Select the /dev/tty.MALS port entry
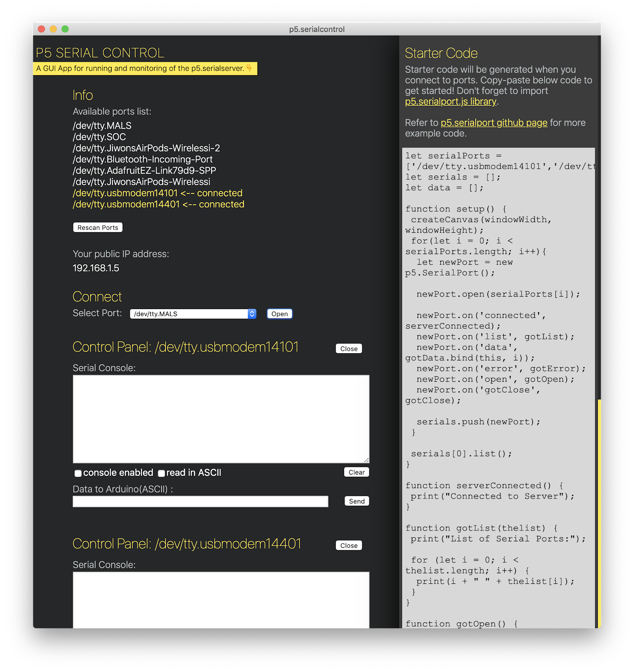Screen dimensions: 634x672 click(x=102, y=126)
